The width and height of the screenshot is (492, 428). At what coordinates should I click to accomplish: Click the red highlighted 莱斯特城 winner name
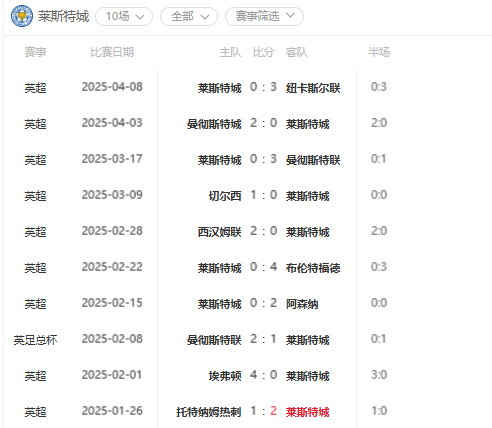[x=307, y=412]
